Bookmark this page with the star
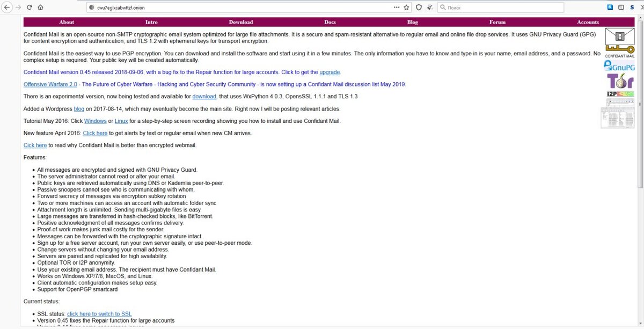 point(406,8)
